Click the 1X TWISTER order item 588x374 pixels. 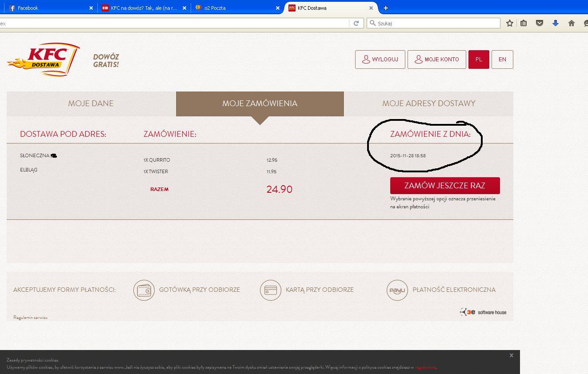(x=156, y=171)
